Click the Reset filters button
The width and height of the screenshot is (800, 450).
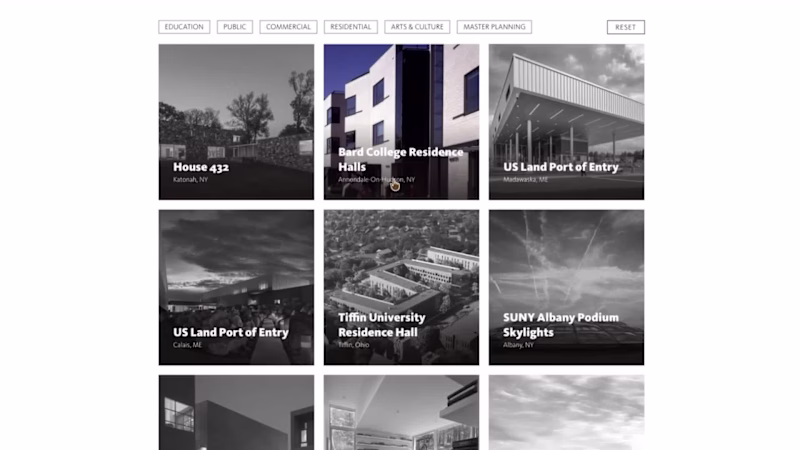pos(626,27)
